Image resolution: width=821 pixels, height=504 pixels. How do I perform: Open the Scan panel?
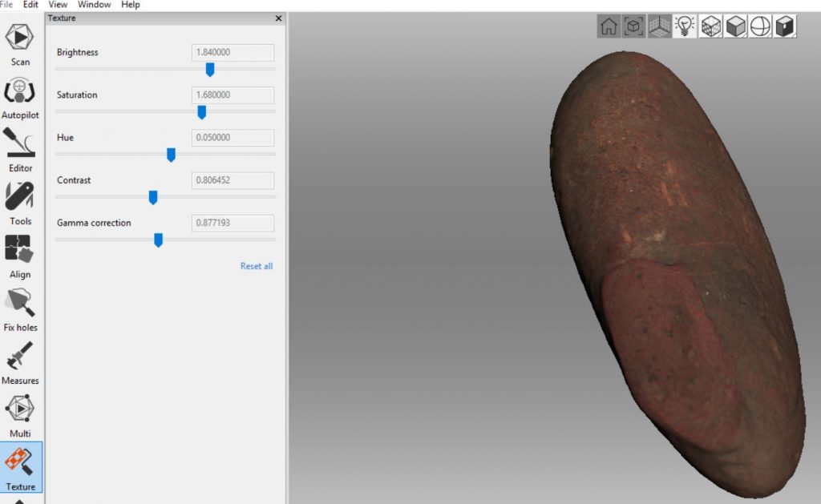click(x=20, y=40)
